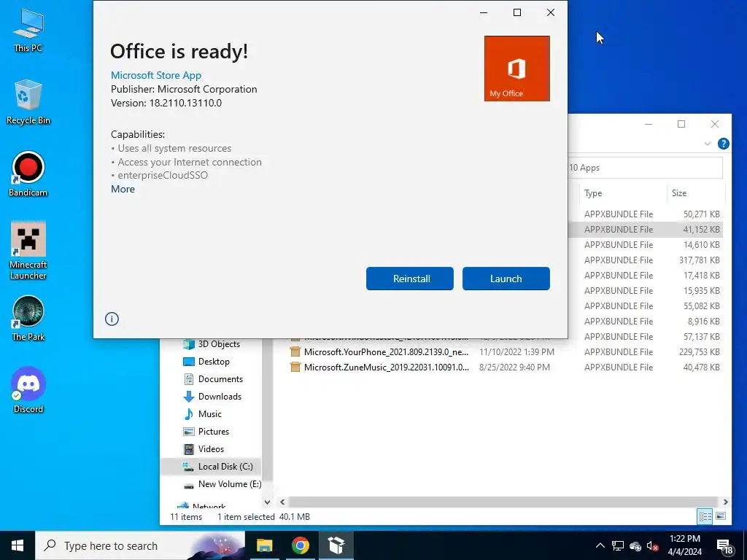
Task: Minimize the App Installer window
Action: pyautogui.click(x=484, y=12)
